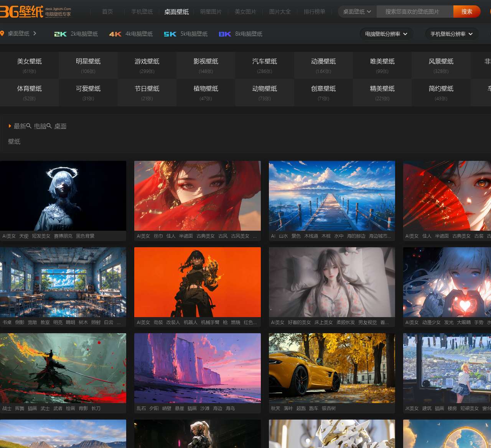Click the 木栈道 tag
491x448 pixels.
click(311, 236)
